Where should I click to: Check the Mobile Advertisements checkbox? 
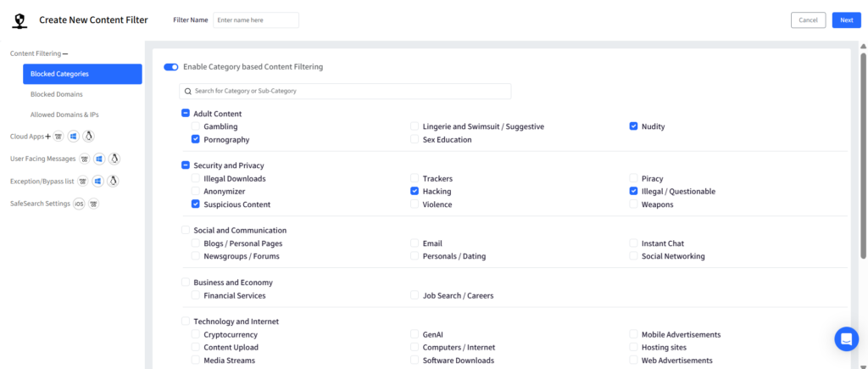coord(633,334)
